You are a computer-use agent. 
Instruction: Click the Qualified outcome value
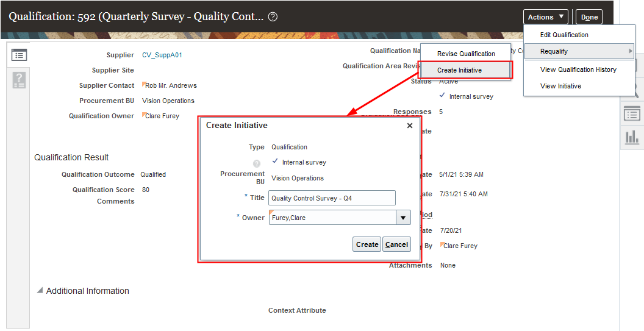point(153,174)
